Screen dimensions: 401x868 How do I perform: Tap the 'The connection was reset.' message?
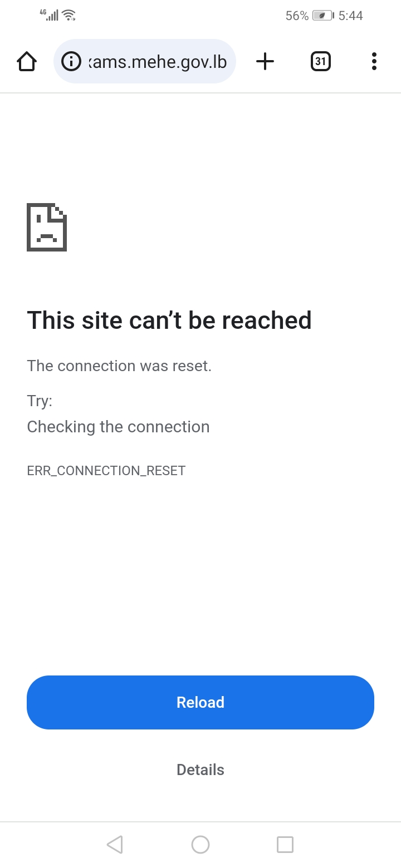pyautogui.click(x=119, y=366)
